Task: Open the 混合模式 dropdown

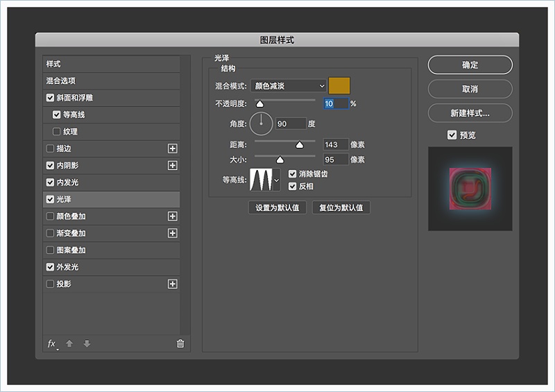Action: (x=288, y=86)
